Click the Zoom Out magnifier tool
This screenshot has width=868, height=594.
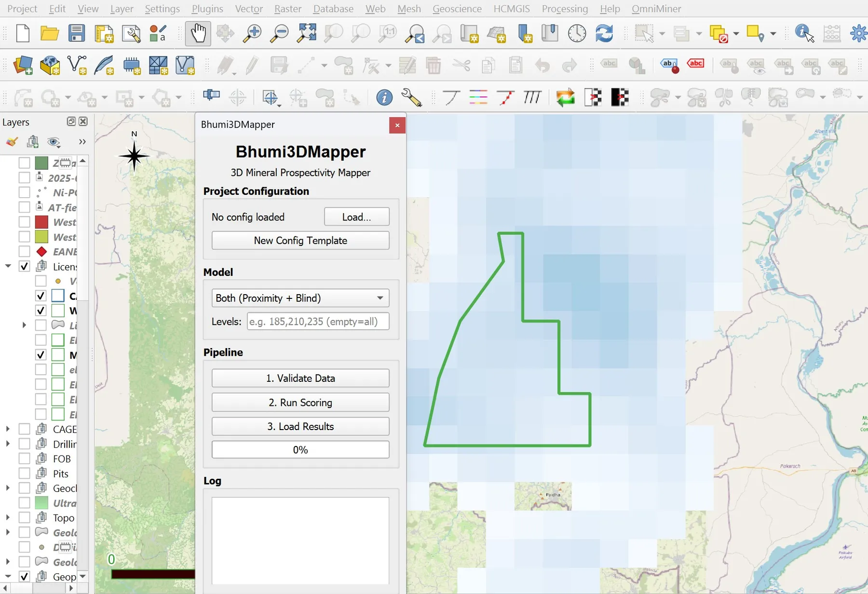(x=279, y=33)
